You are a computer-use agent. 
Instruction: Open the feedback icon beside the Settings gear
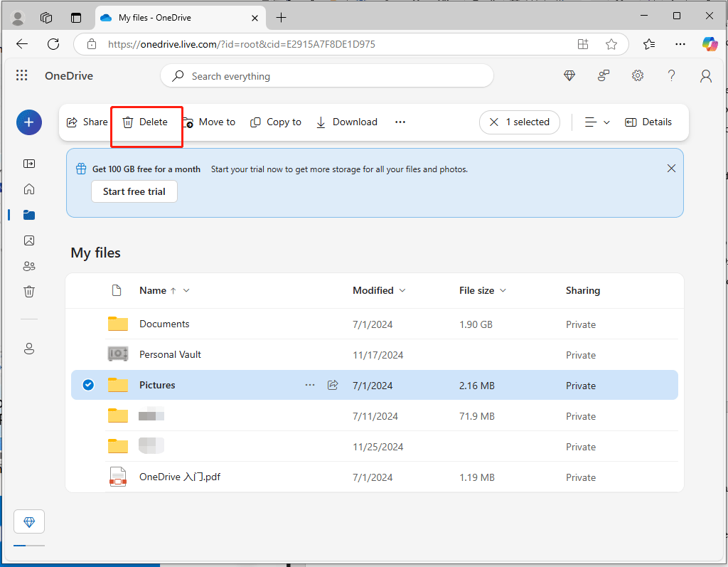pyautogui.click(x=604, y=75)
